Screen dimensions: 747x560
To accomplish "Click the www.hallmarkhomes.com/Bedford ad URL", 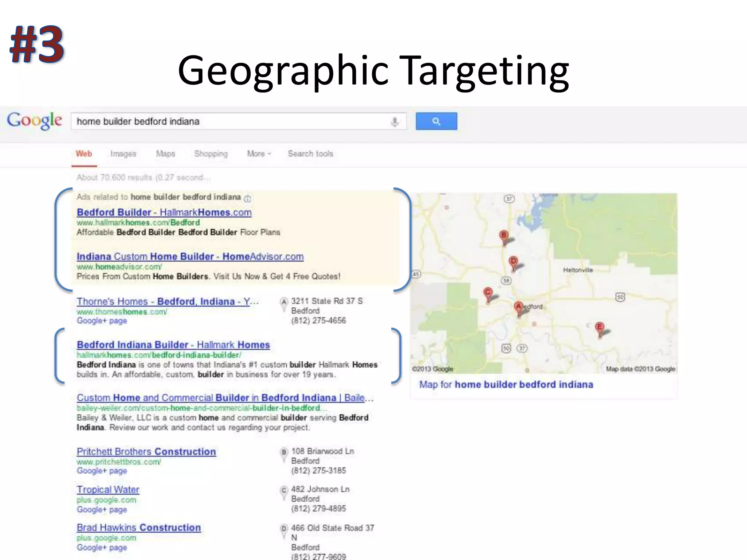I will pyautogui.click(x=138, y=223).
